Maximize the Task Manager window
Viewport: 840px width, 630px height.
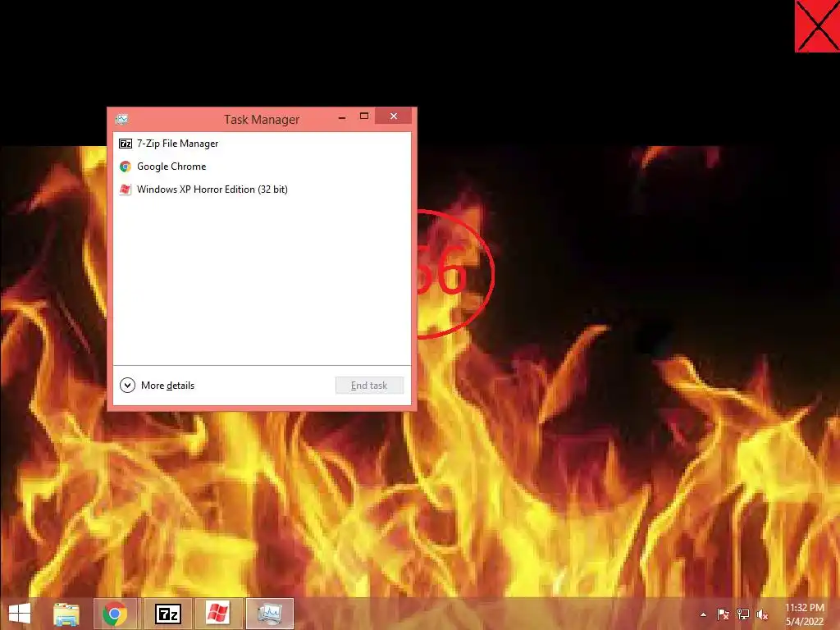point(363,116)
